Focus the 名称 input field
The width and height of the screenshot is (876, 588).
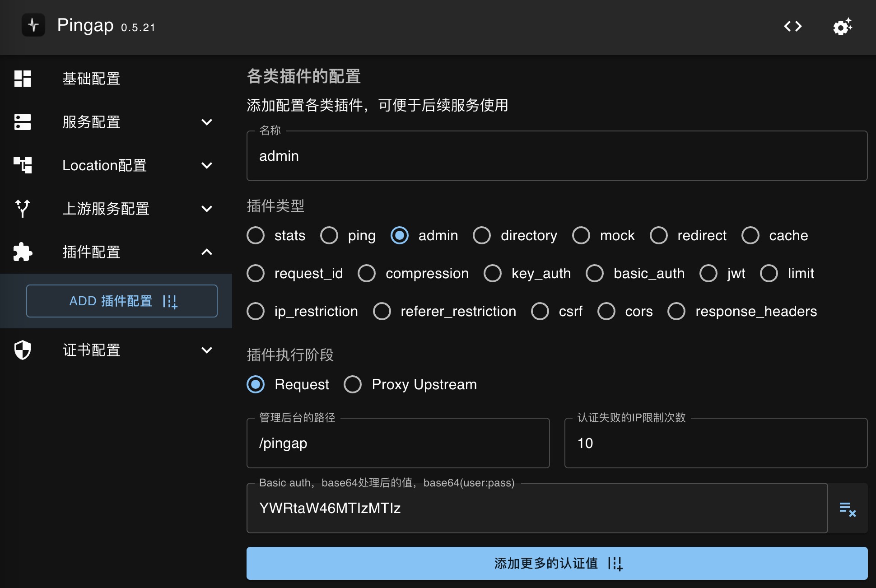[x=557, y=156]
